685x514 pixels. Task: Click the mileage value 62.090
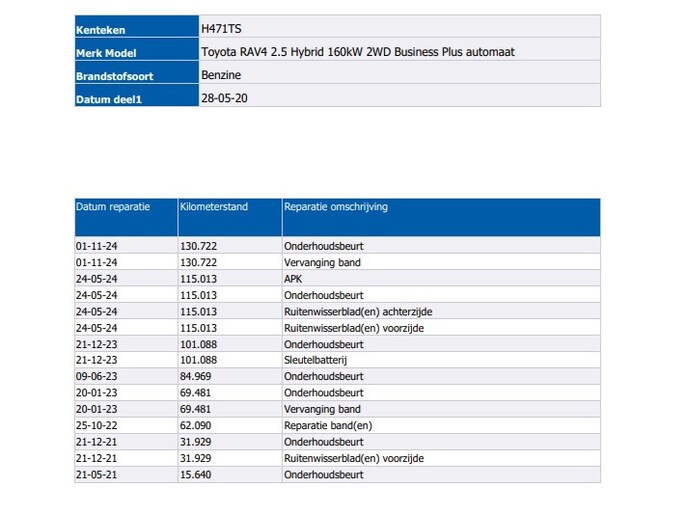click(x=198, y=426)
